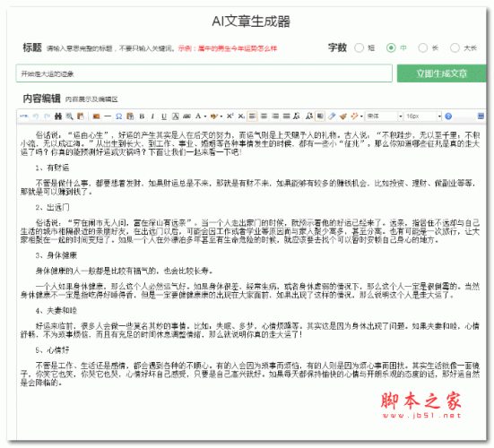
Task: Apply the font color A button
Action: point(198,116)
